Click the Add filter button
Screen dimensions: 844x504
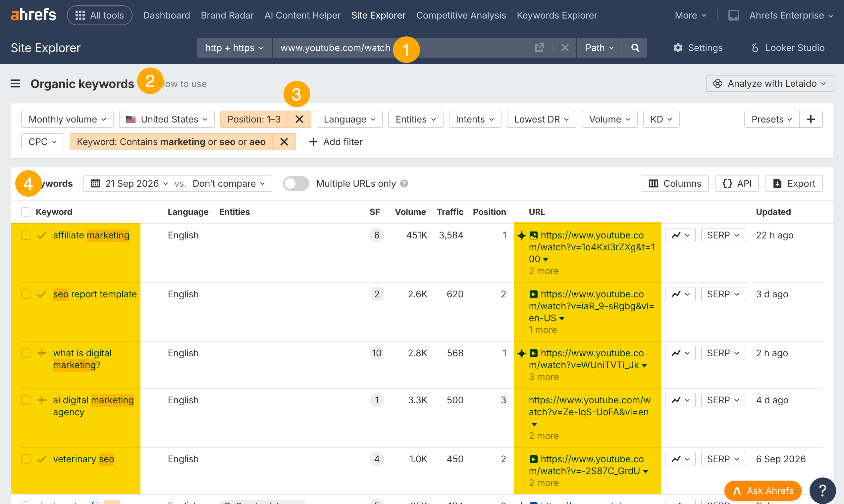point(336,142)
